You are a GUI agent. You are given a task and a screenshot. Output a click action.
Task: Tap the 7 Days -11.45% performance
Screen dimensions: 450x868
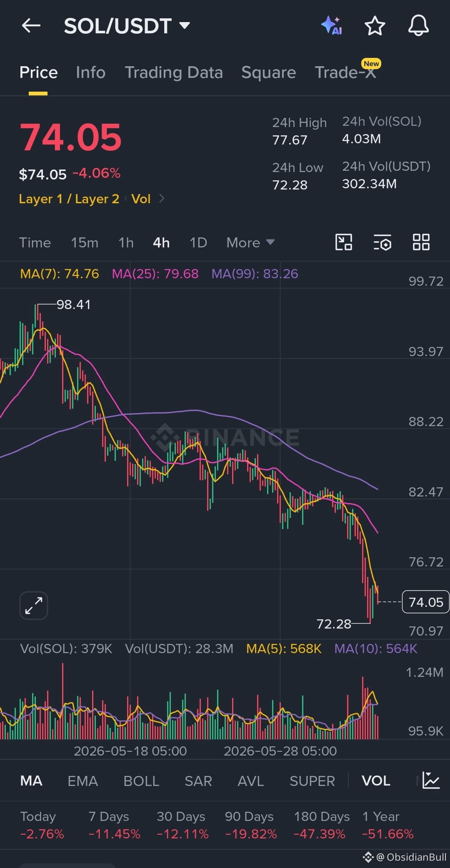[x=114, y=825]
